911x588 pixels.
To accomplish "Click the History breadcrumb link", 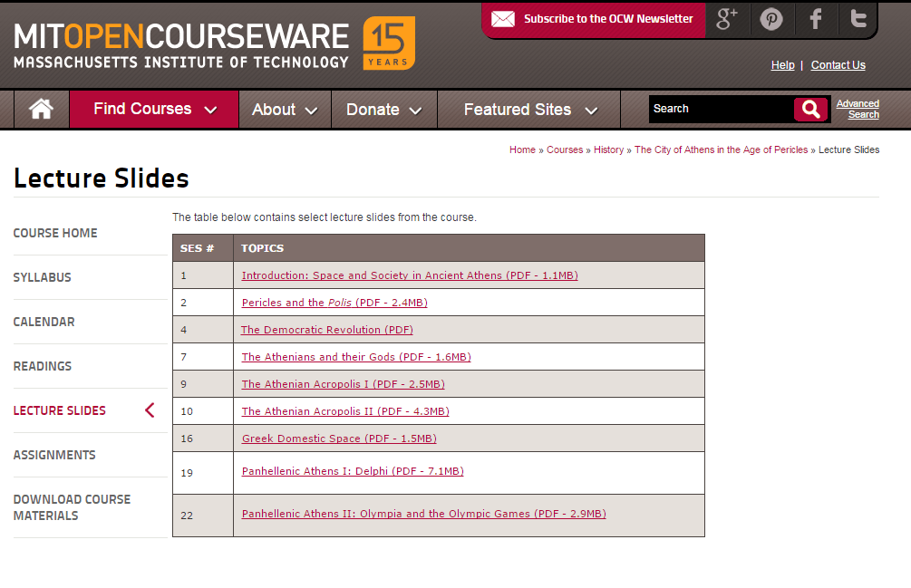I will (608, 149).
